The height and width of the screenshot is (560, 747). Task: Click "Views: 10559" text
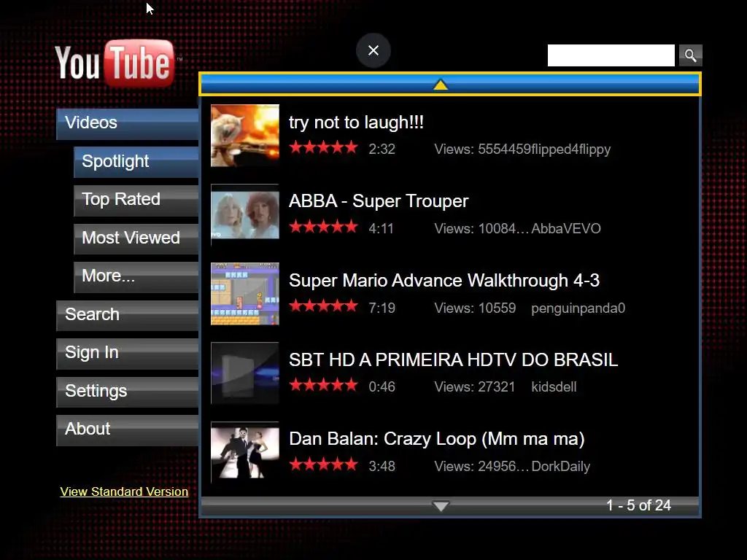pos(475,308)
